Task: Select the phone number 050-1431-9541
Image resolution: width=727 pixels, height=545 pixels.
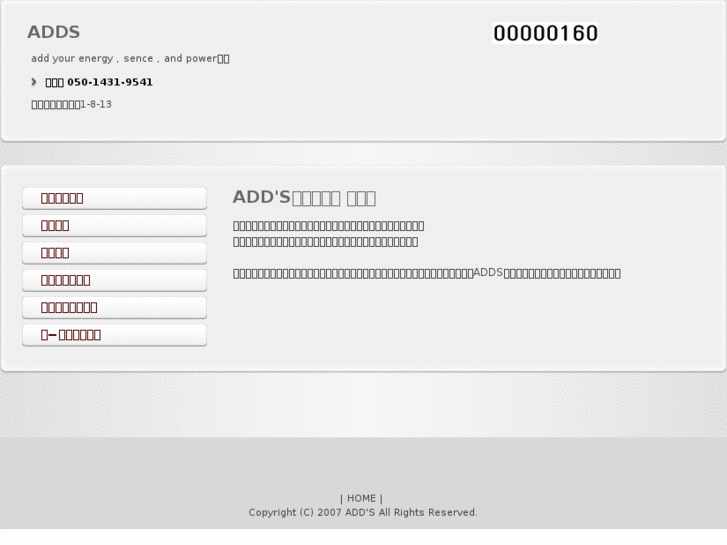Action: coord(110,82)
